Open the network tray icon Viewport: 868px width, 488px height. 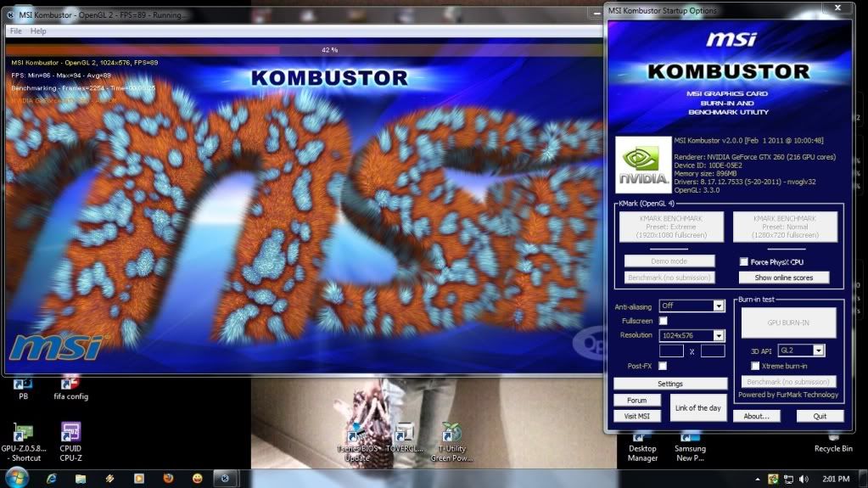point(789,480)
